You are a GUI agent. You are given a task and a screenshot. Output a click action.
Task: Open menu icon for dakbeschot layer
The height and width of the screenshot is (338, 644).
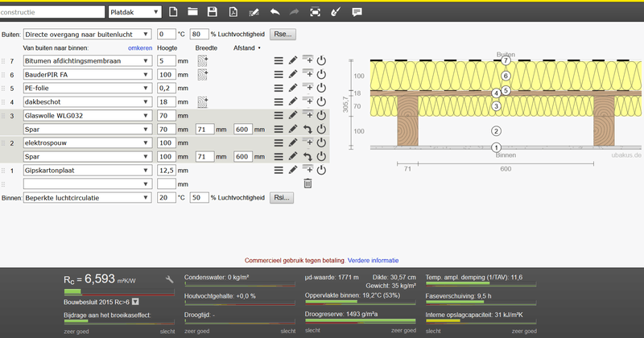pos(279,101)
